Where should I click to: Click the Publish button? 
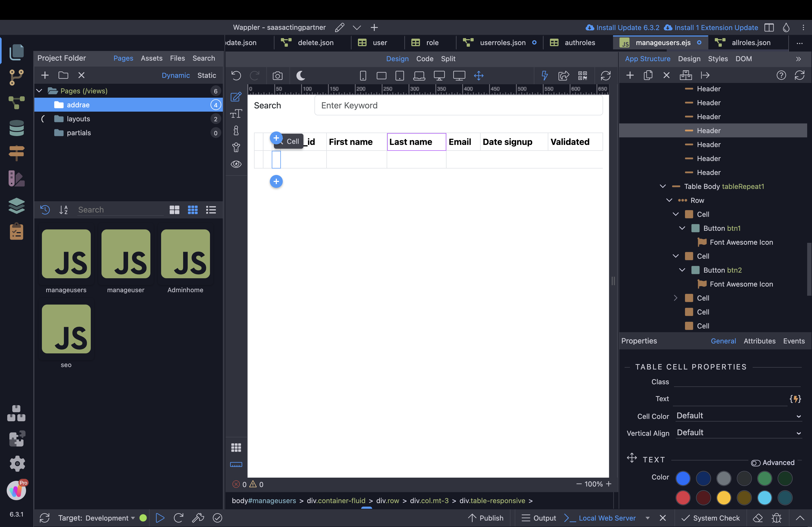coord(485,518)
